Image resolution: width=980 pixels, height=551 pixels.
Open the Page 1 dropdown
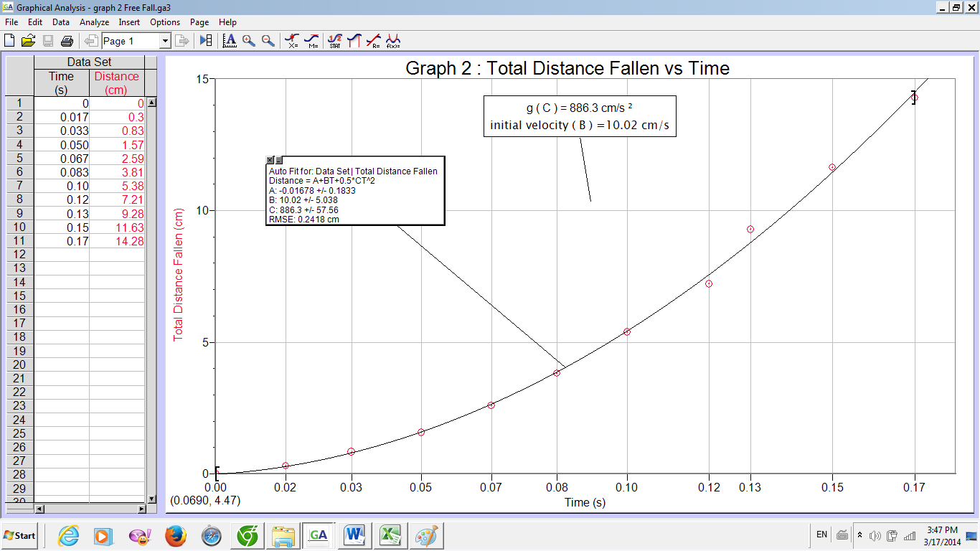(x=165, y=41)
